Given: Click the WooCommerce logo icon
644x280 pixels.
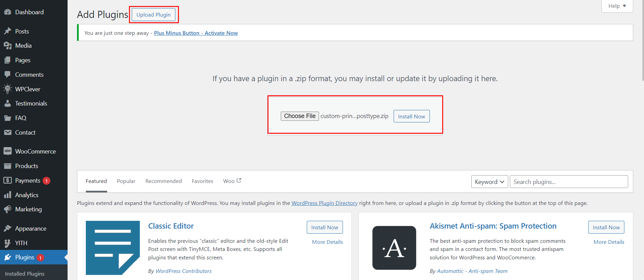Looking at the screenshot, I should coord(7,151).
